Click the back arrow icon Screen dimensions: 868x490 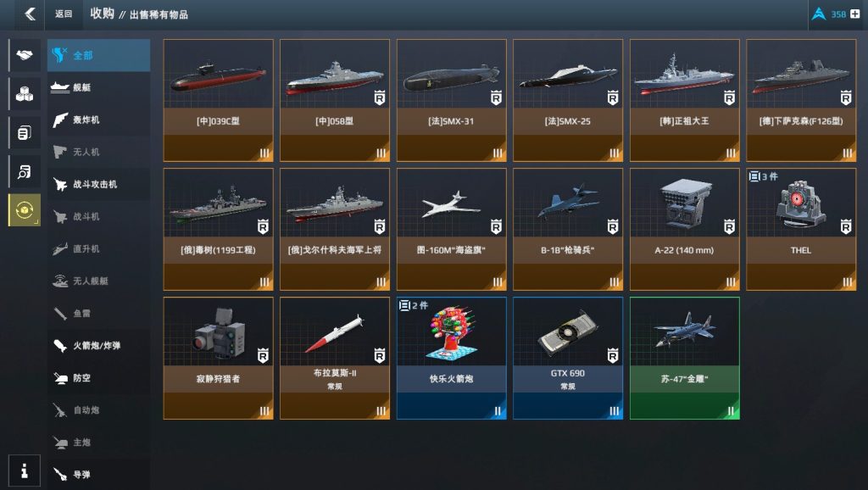click(x=30, y=14)
